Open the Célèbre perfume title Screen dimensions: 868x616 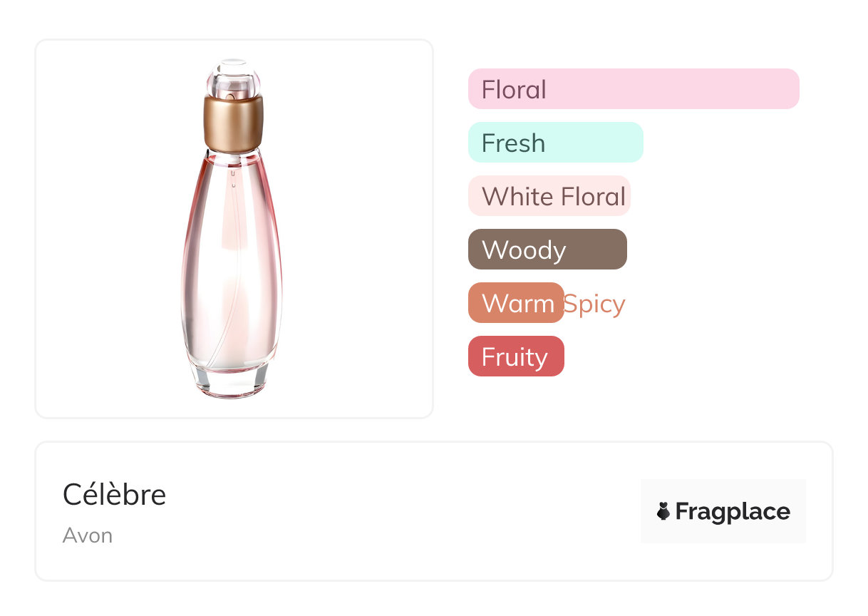pos(114,494)
